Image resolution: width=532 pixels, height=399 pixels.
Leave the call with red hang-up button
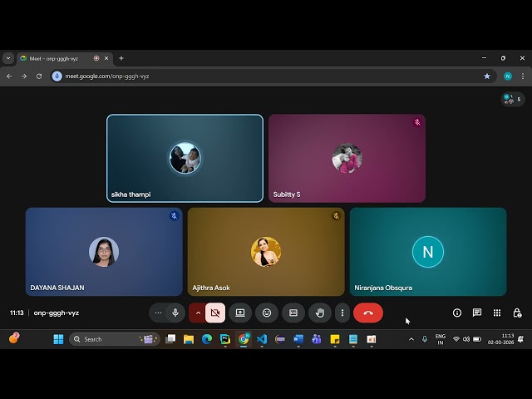coord(368,313)
